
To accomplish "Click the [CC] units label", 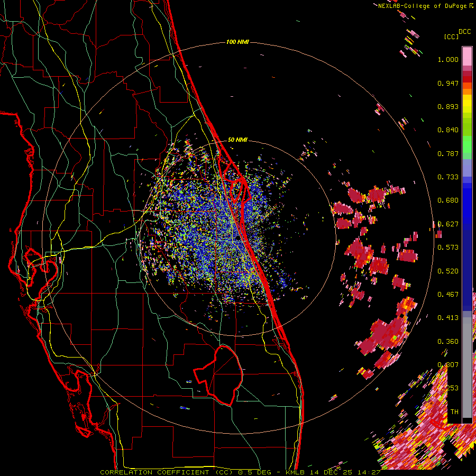I will (x=451, y=36).
